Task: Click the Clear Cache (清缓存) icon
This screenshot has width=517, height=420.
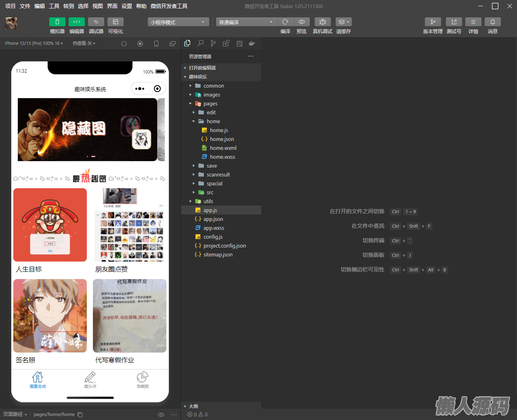Action: click(343, 22)
